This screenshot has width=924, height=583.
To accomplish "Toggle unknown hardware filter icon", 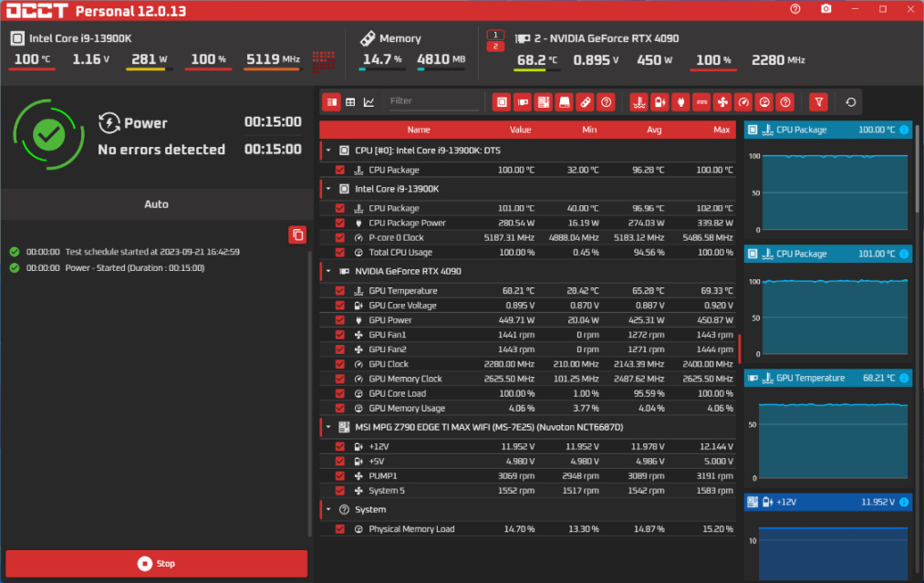I will coord(606,102).
